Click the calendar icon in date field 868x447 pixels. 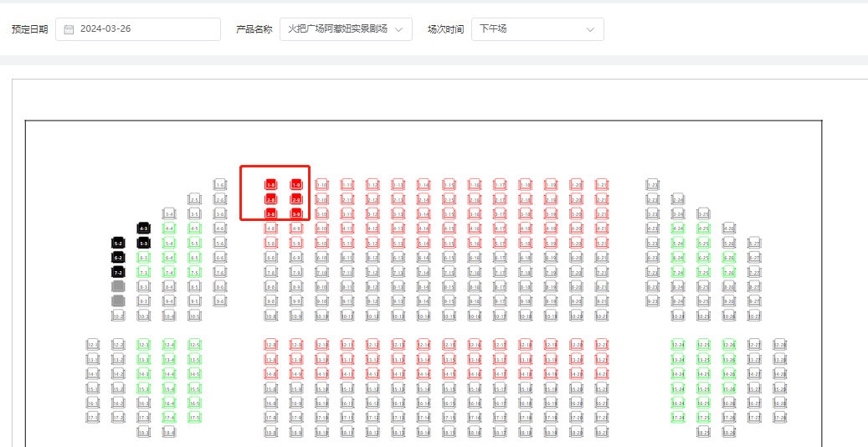pyautogui.click(x=69, y=29)
